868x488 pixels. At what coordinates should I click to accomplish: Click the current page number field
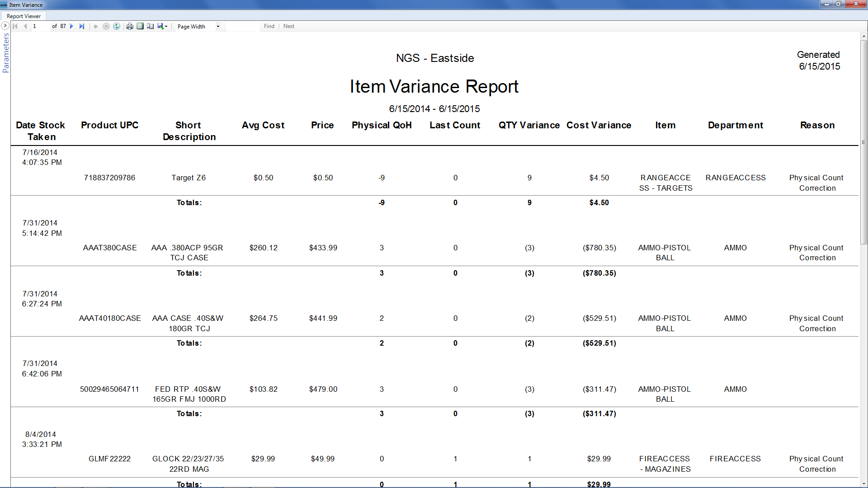pos(40,26)
